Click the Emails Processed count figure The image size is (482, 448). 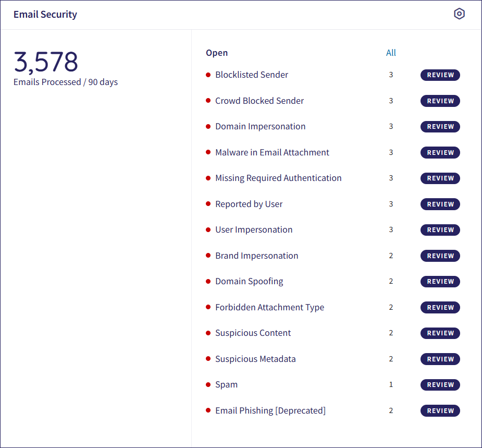click(46, 62)
